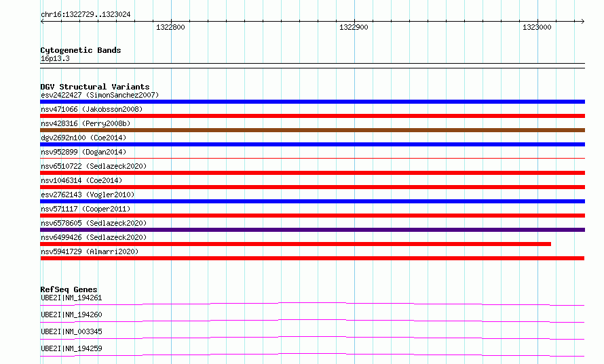The image size is (604, 364).
Task: Select the red nsv6510722 Sedlazeck2020 bar
Action: pyautogui.click(x=312, y=173)
